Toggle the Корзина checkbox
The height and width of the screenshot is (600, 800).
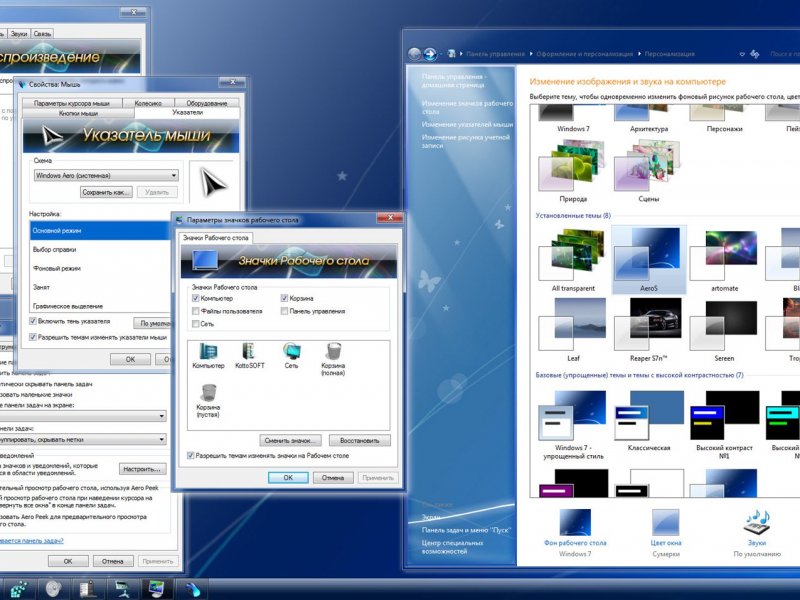284,298
